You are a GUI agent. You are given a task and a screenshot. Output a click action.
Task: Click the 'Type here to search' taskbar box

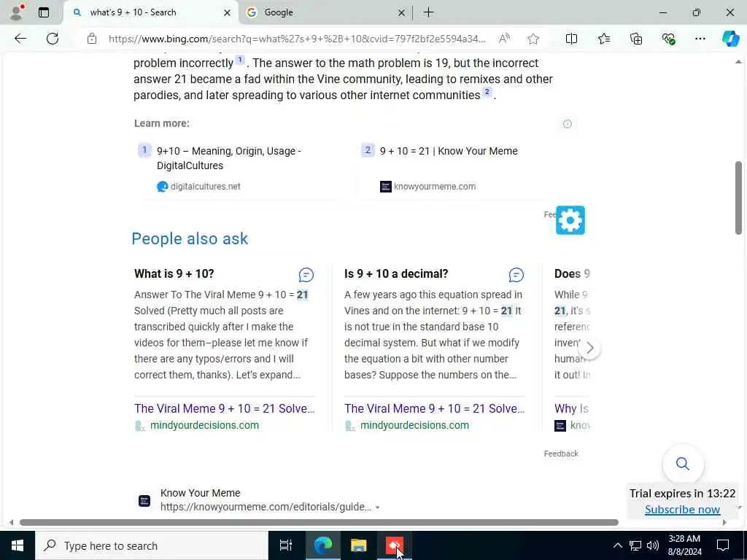[x=152, y=545]
